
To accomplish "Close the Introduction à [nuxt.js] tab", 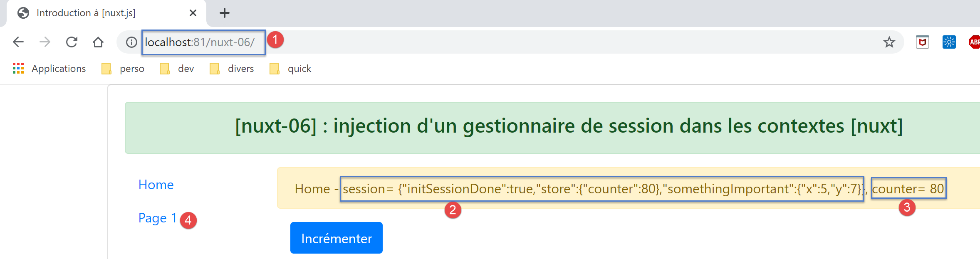I will click(193, 13).
